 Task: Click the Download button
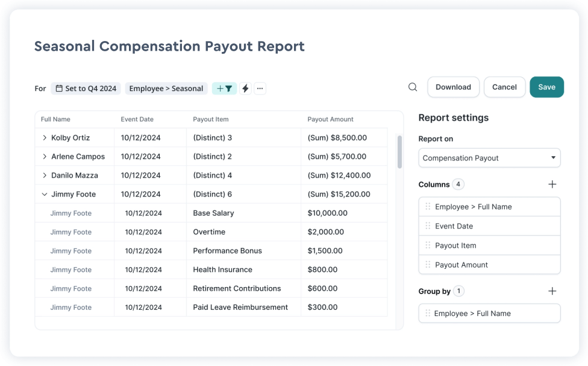click(453, 87)
